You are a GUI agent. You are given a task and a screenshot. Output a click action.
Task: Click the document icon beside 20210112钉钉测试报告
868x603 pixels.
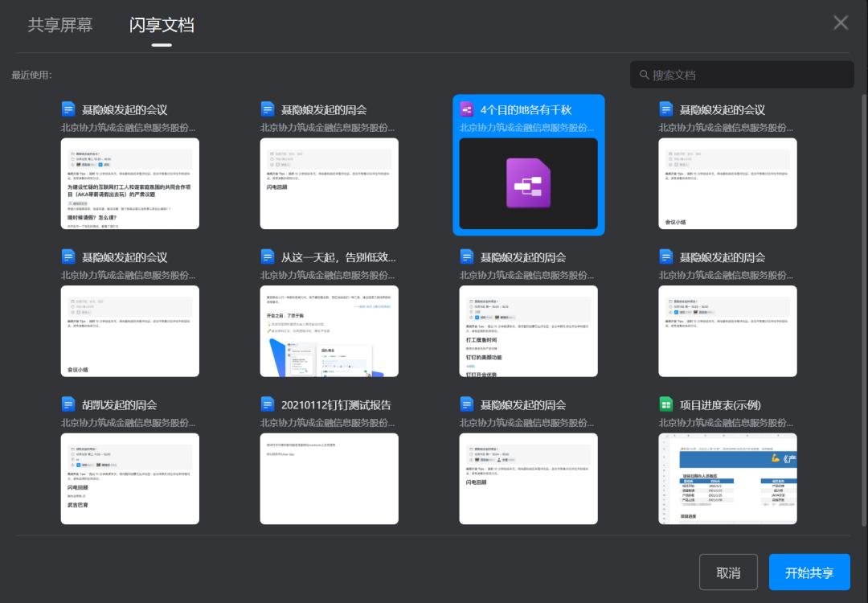pyautogui.click(x=268, y=404)
